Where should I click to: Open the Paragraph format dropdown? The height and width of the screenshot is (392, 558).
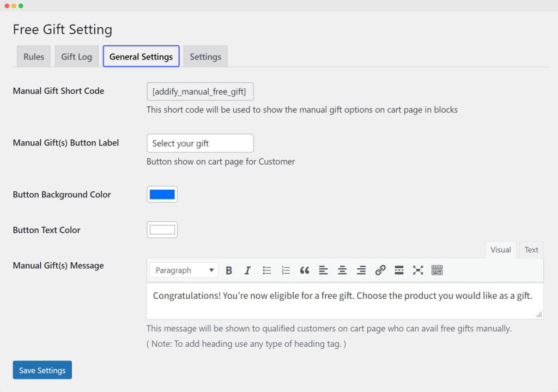(x=184, y=270)
